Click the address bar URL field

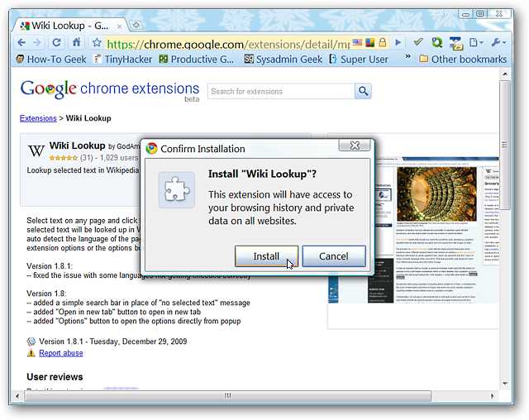click(x=228, y=44)
